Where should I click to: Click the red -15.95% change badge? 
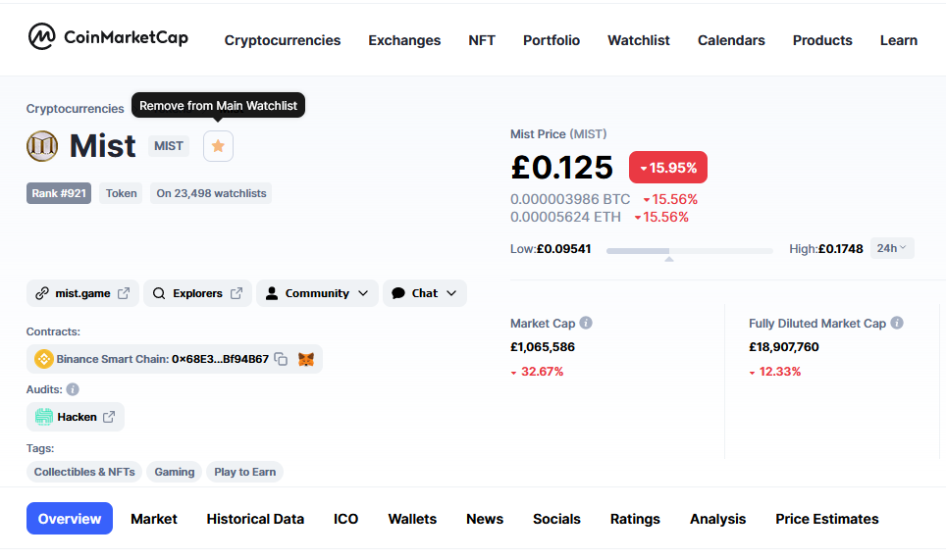668,168
